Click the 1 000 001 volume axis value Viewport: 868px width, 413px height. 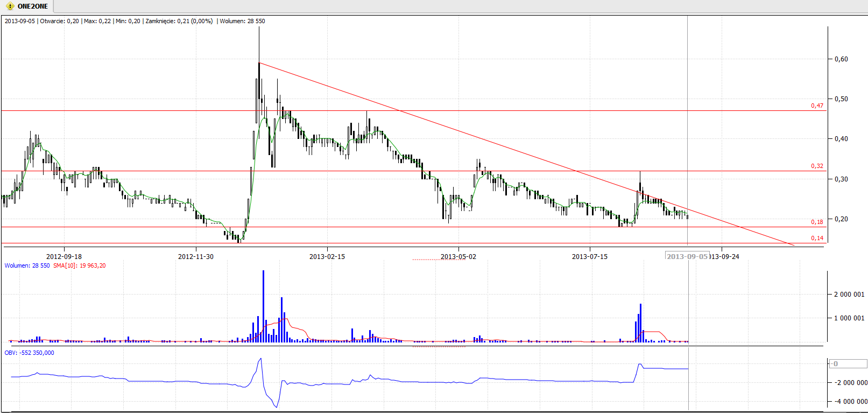click(x=849, y=318)
